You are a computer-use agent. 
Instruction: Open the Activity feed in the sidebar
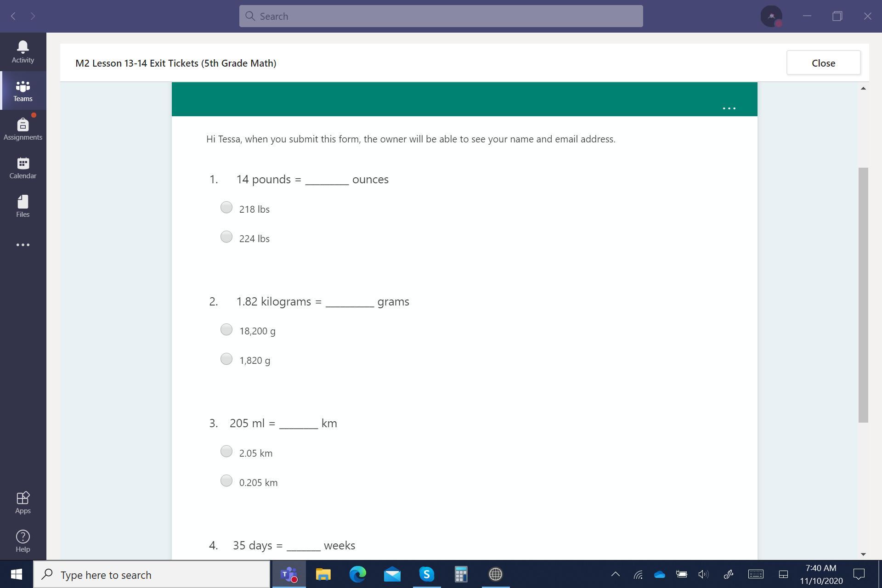(x=23, y=51)
